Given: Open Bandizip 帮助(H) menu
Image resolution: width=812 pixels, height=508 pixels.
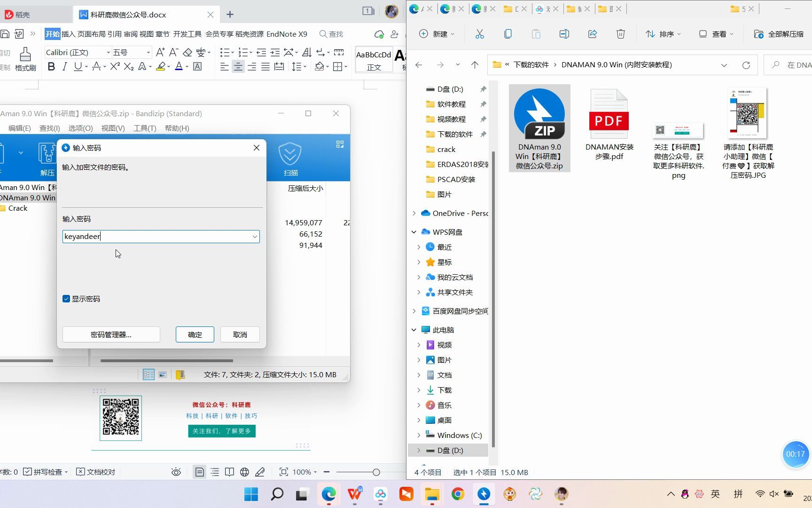Looking at the screenshot, I should 177,128.
